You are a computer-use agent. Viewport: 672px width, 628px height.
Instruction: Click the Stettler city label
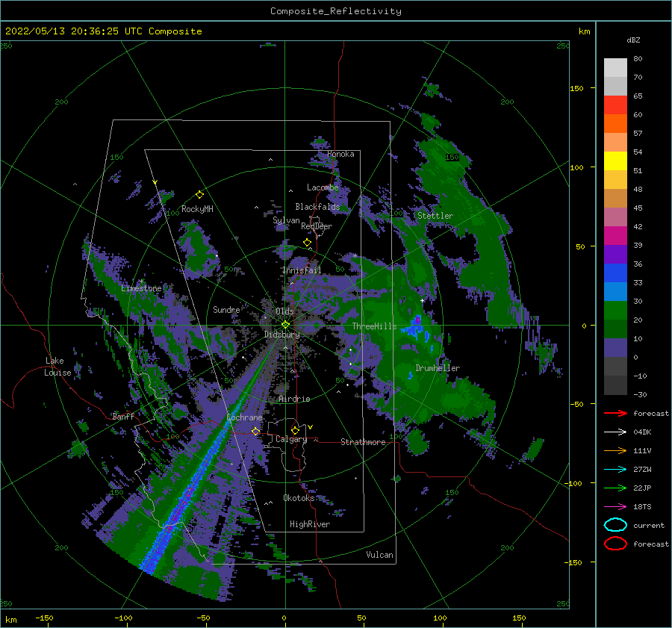tap(435, 216)
